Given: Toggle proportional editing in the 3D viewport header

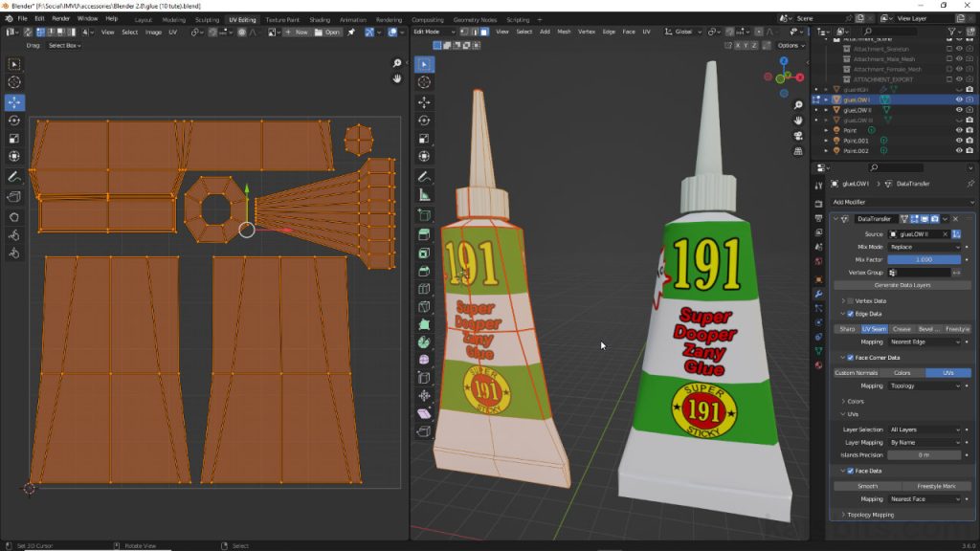Looking at the screenshot, I should (x=759, y=32).
